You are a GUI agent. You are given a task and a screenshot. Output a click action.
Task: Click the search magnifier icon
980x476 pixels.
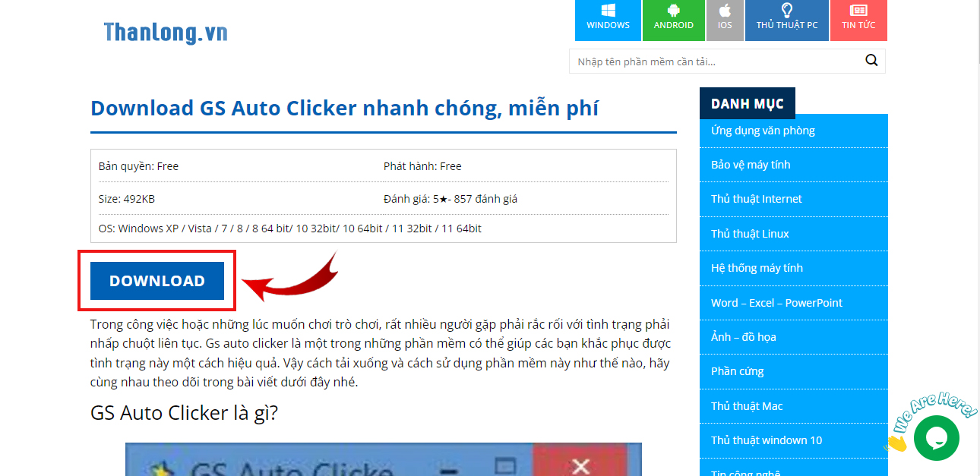pos(871,61)
